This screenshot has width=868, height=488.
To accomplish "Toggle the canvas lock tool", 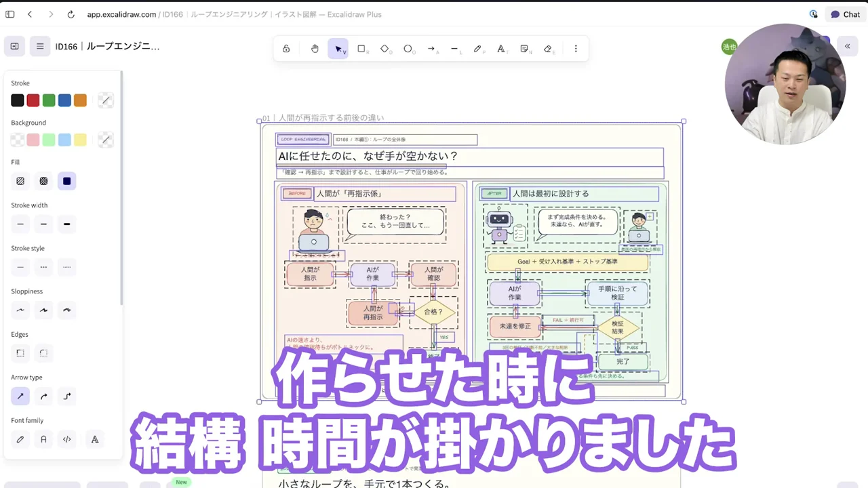I will point(286,49).
